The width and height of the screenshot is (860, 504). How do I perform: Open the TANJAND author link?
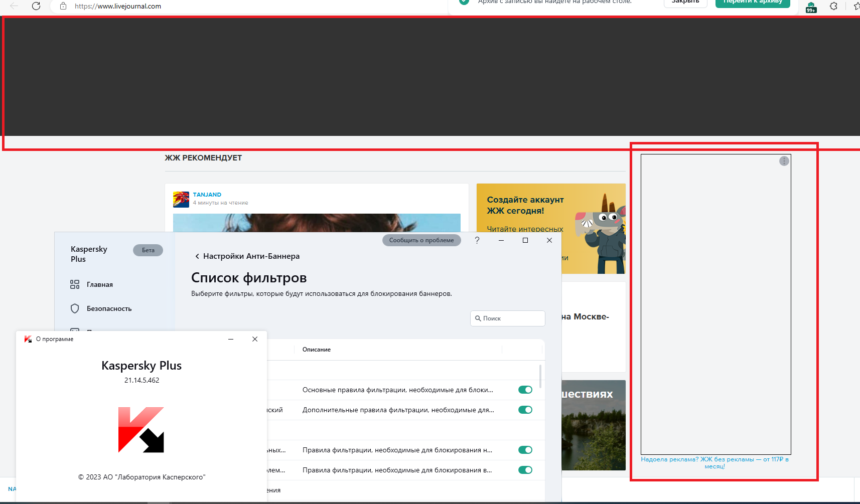point(207,195)
